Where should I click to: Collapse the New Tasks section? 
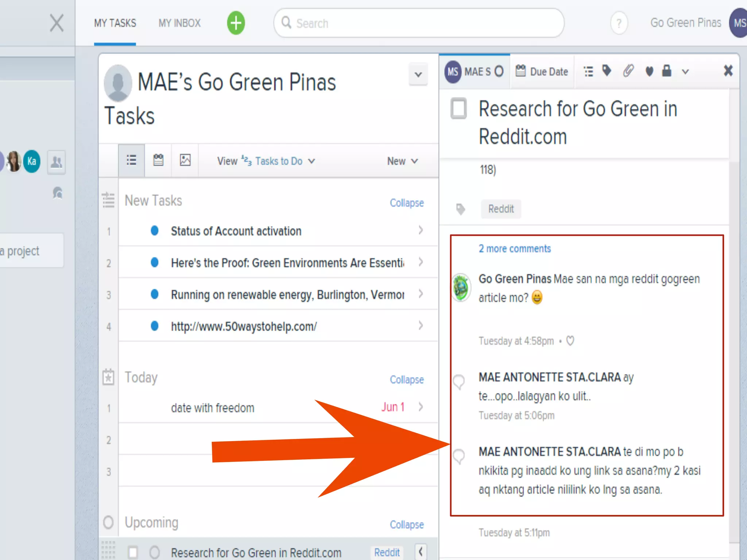(x=406, y=203)
